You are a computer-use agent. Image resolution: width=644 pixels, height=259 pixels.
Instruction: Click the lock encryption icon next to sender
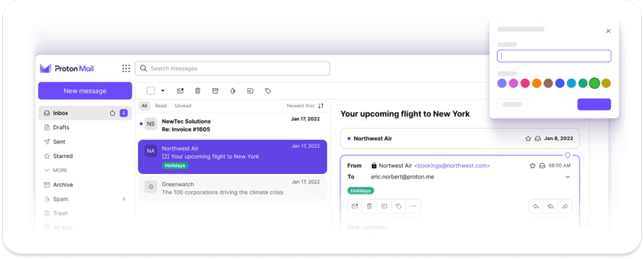pyautogui.click(x=374, y=165)
